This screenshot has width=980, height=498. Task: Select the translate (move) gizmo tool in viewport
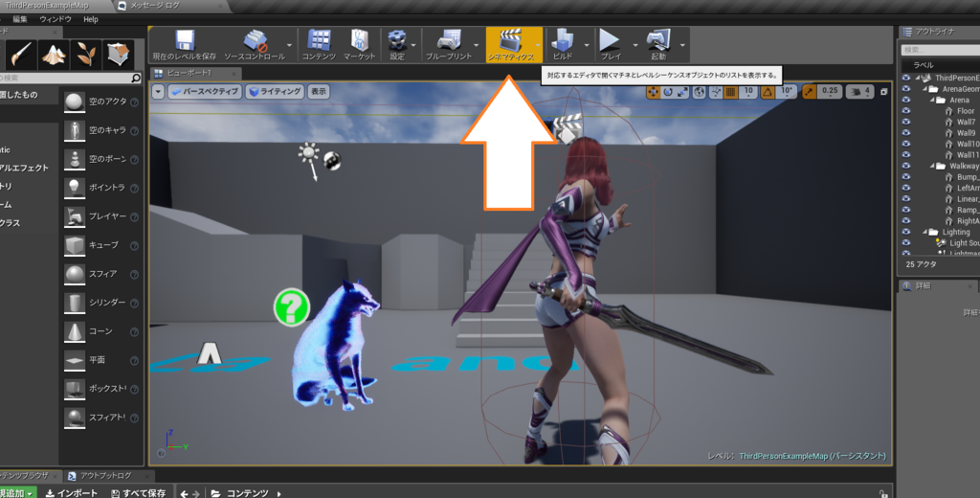653,92
